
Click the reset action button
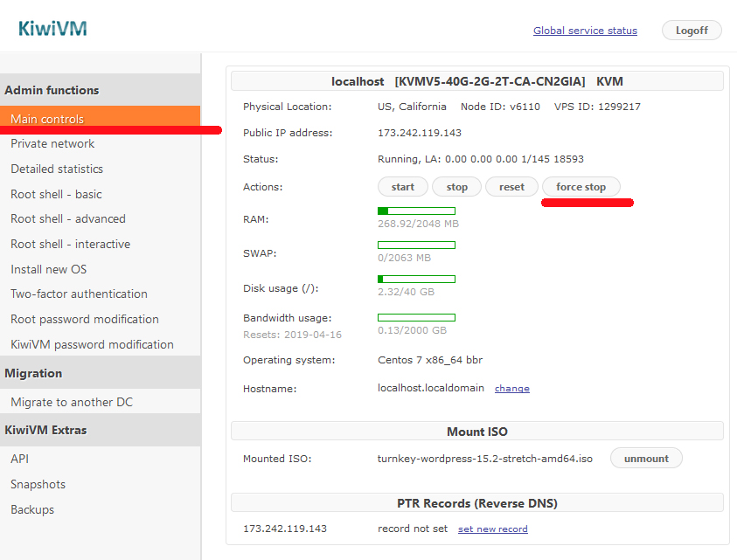pos(511,187)
